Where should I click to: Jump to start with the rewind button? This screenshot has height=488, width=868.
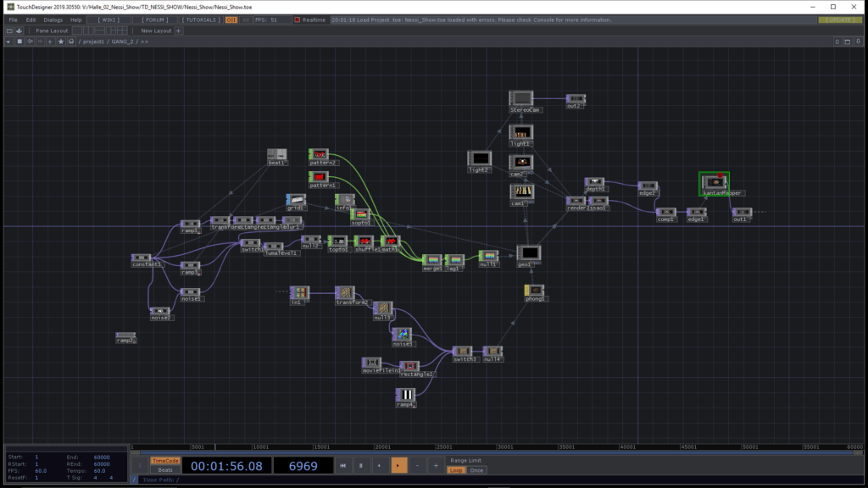pyautogui.click(x=342, y=465)
